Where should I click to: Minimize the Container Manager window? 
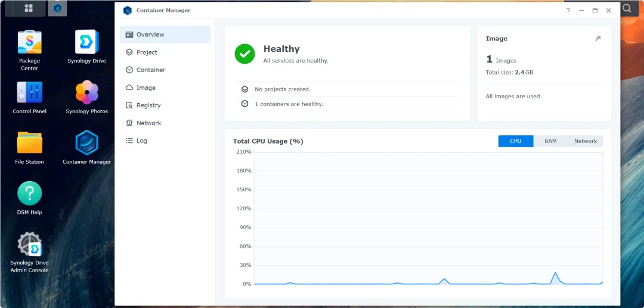pyautogui.click(x=581, y=11)
